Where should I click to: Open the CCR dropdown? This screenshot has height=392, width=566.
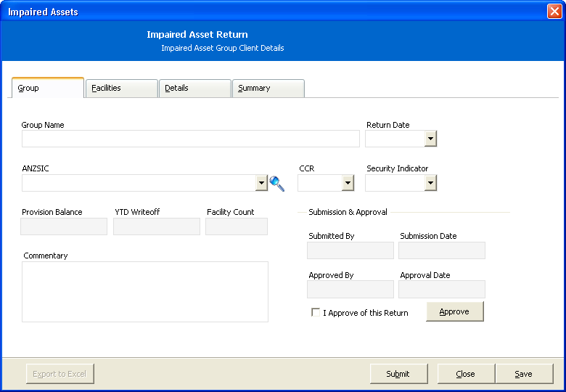348,183
